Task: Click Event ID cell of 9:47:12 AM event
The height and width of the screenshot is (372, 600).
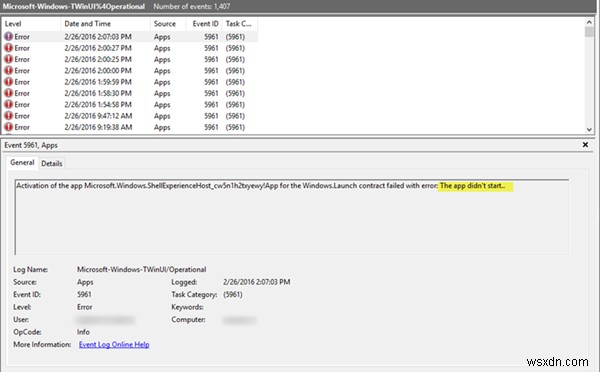Action: [211, 116]
